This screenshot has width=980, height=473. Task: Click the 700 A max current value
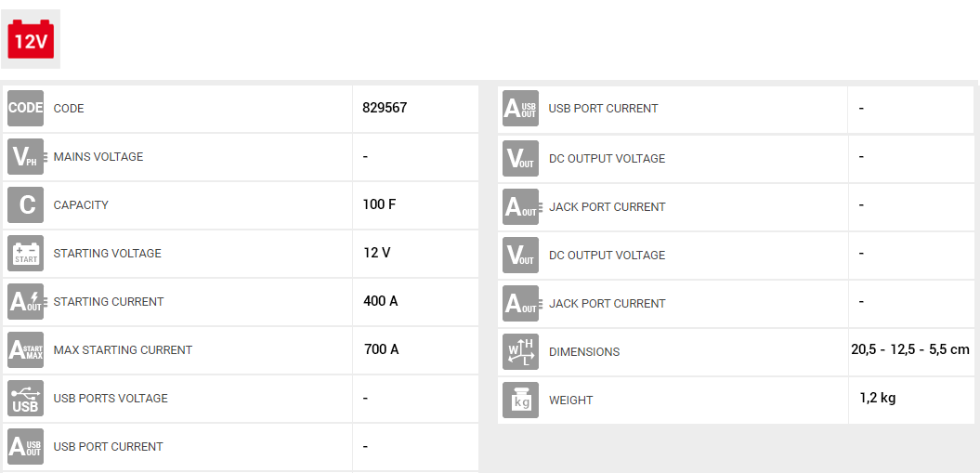(381, 349)
